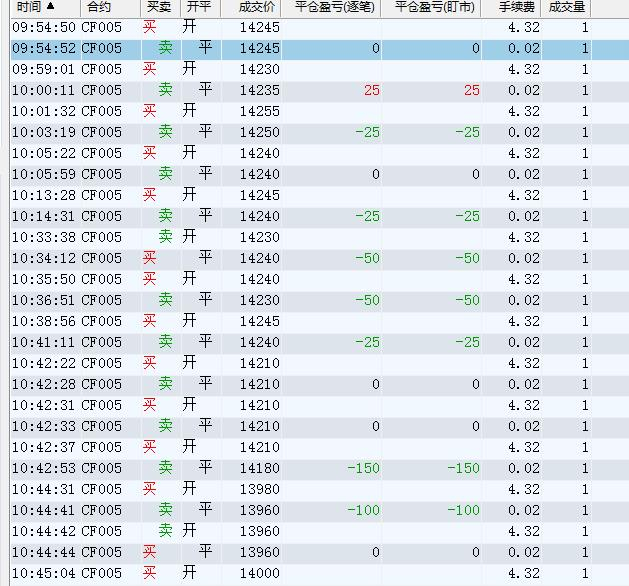This screenshot has width=629, height=586.
Task: Click 卖 in the 10:33:38 row
Action: [x=165, y=237]
